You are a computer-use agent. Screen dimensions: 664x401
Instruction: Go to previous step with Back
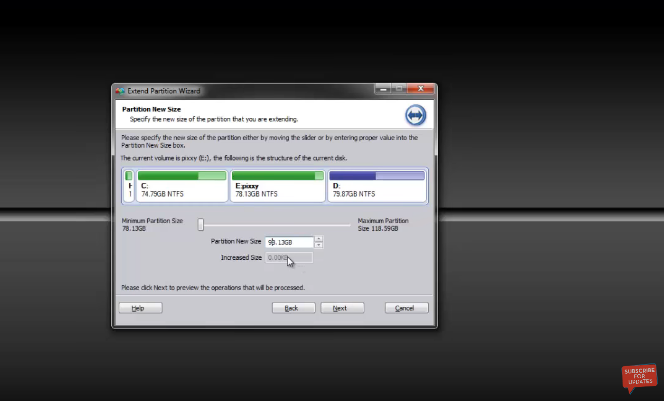[x=292, y=308]
